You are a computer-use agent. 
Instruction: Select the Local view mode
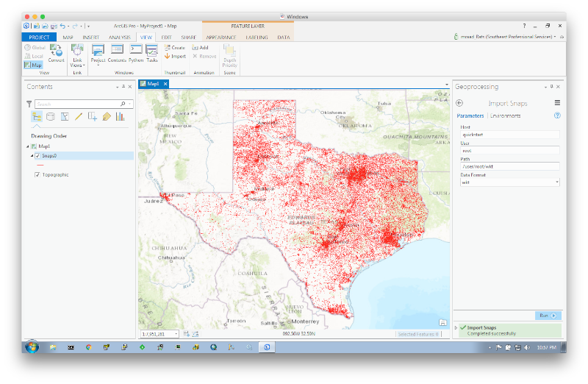point(34,57)
